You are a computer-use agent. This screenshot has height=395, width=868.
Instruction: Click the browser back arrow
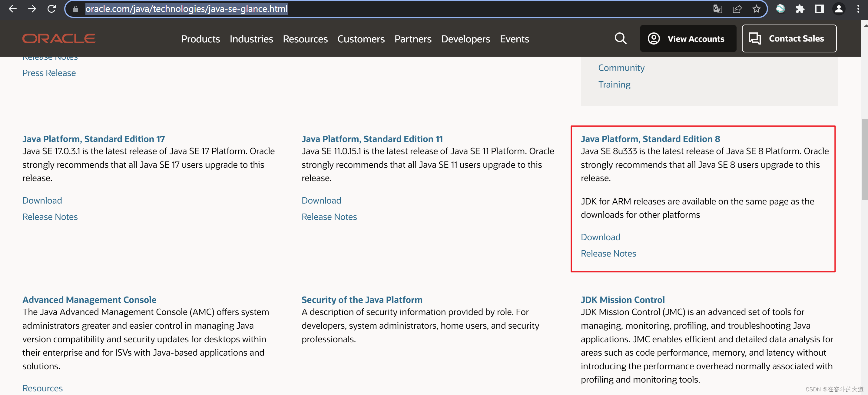pos(12,9)
